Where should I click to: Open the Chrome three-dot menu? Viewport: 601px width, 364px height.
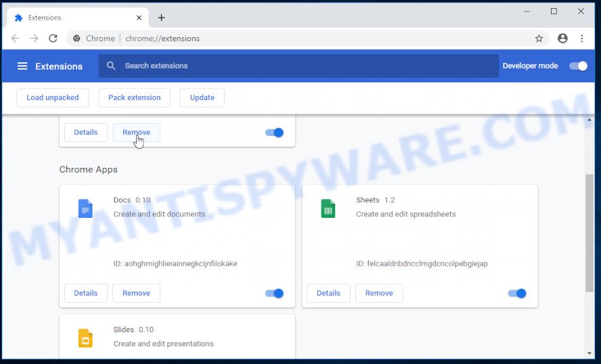coord(582,39)
